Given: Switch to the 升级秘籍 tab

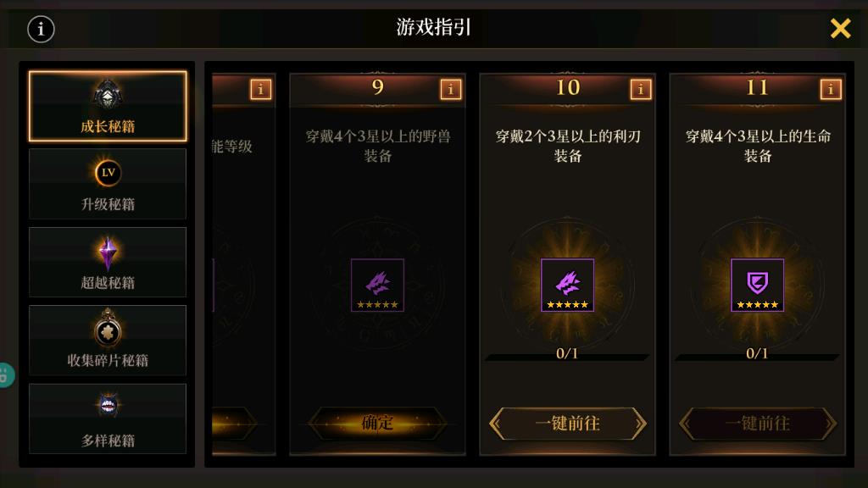Looking at the screenshot, I should (x=108, y=184).
